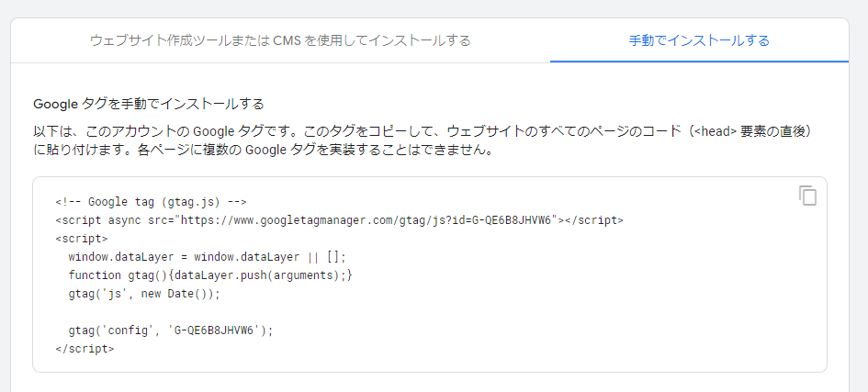Screen dimensions: 868x392
Task: Click the 'script async src' text in code
Action: pyautogui.click(x=115, y=220)
